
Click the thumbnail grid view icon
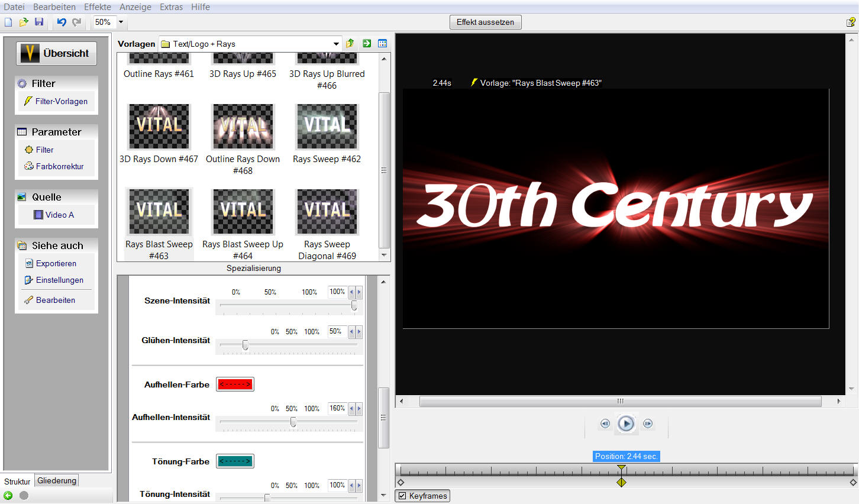pyautogui.click(x=382, y=43)
